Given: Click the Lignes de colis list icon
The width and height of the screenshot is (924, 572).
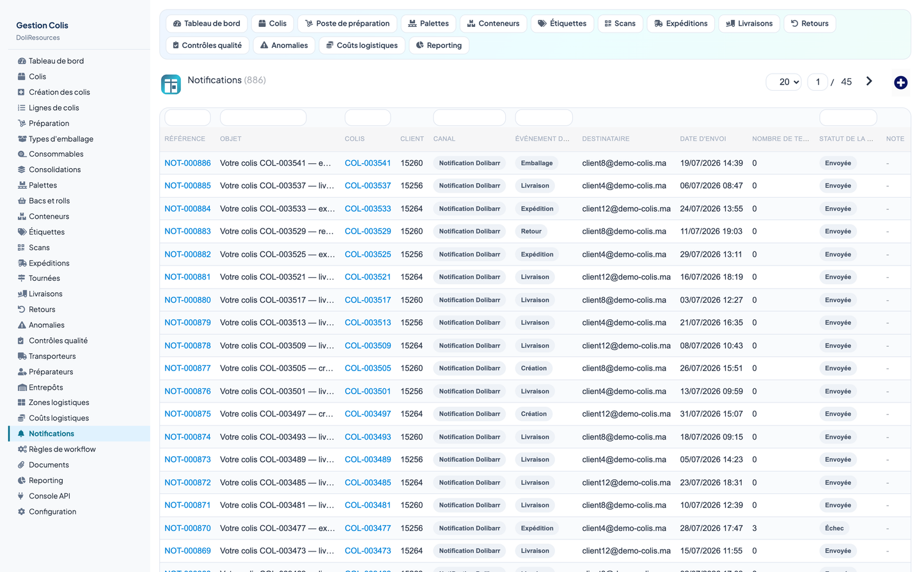Looking at the screenshot, I should point(22,107).
